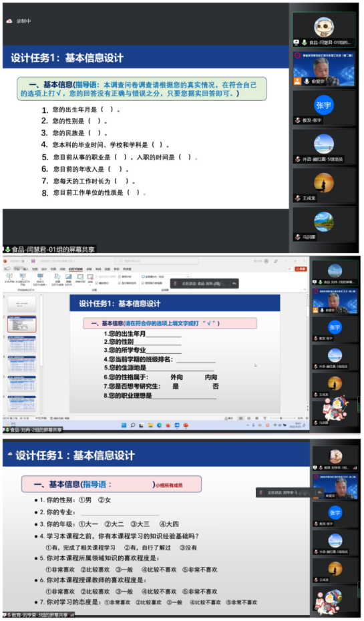
Task: Click the reply arrow on 正在讲话 刘冉 popup
Action: pos(234,284)
